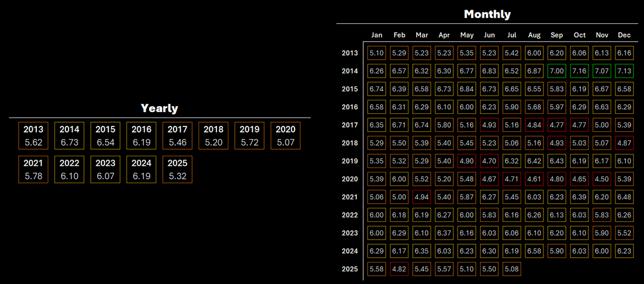This screenshot has width=644, height=284.
Task: Select the green October 2014 cell 7.16
Action: [x=579, y=71]
